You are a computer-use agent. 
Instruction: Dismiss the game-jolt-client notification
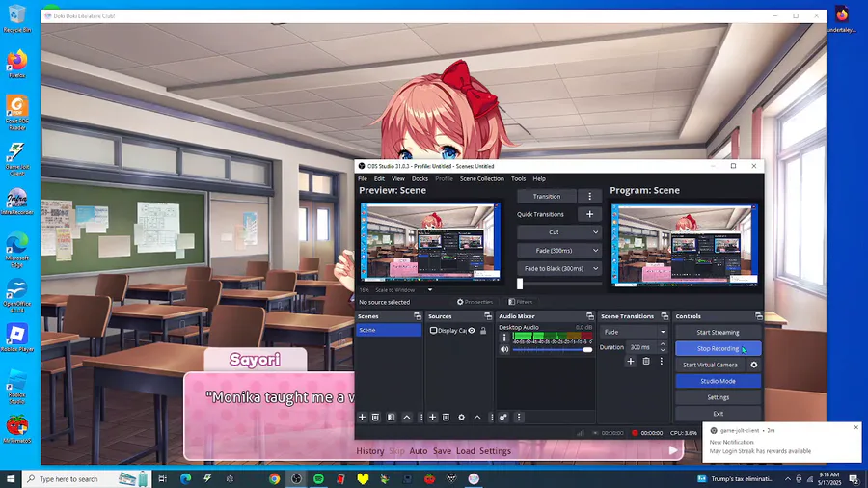click(855, 427)
